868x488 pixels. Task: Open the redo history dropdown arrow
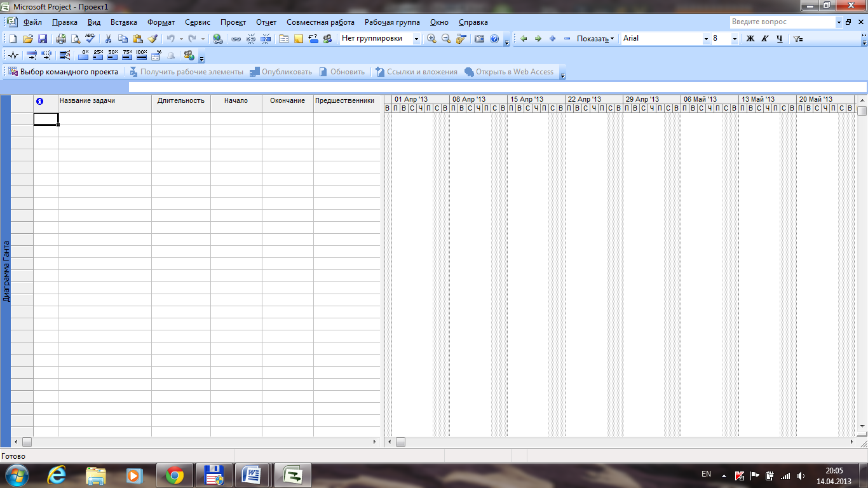coord(203,39)
